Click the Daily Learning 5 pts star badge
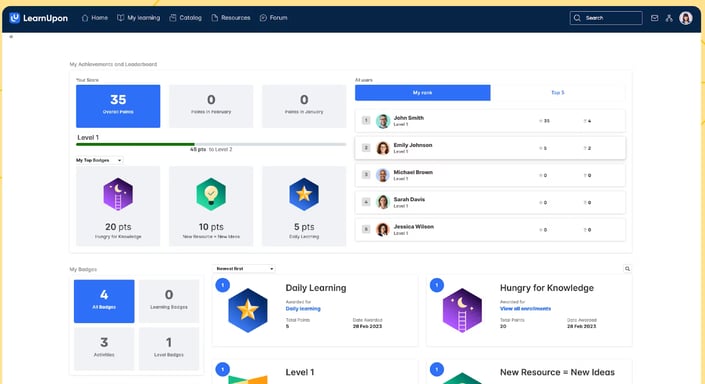 (x=304, y=194)
